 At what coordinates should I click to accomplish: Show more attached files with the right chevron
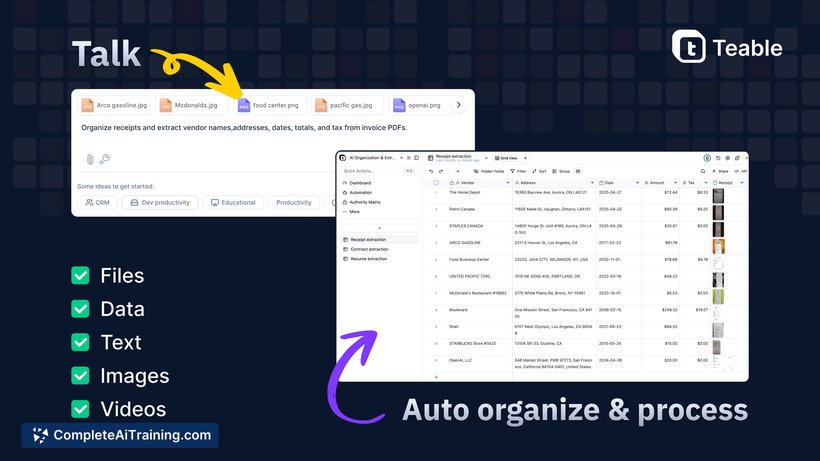pos(459,105)
